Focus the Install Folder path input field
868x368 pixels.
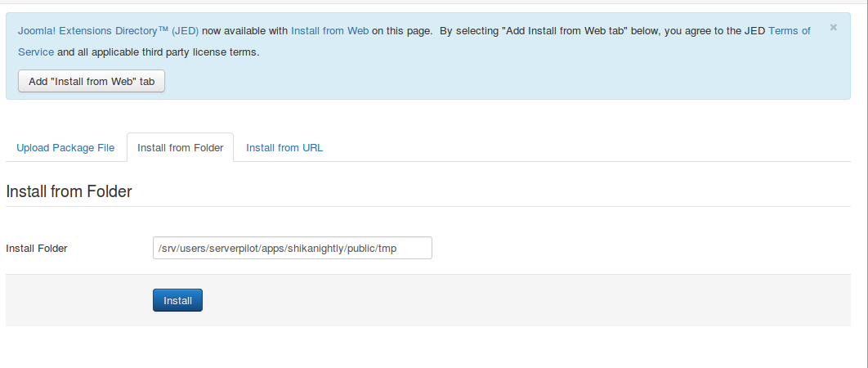point(292,248)
